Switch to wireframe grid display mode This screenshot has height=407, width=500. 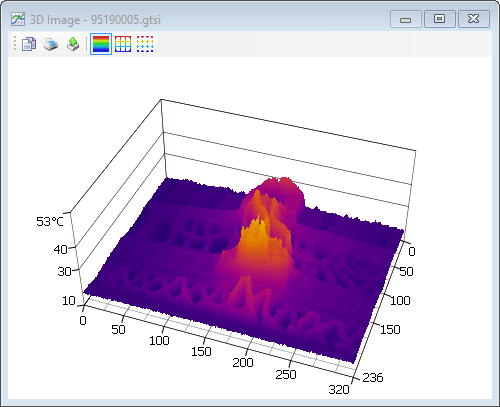[123, 44]
